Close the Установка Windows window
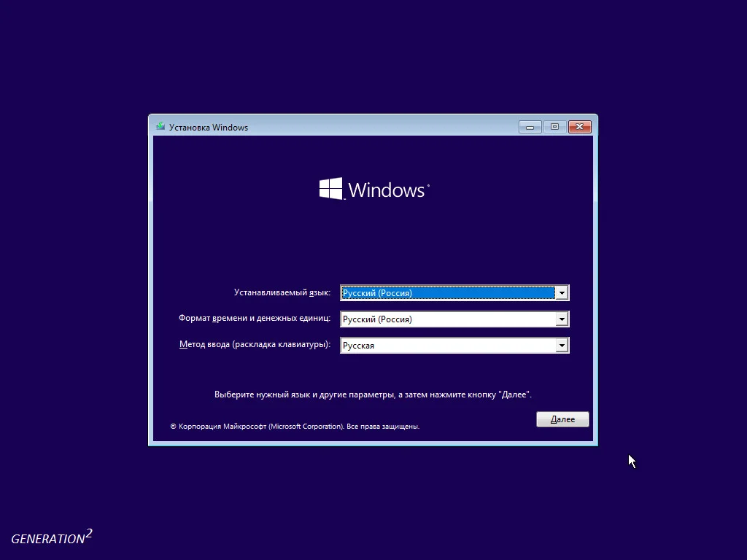 579,127
